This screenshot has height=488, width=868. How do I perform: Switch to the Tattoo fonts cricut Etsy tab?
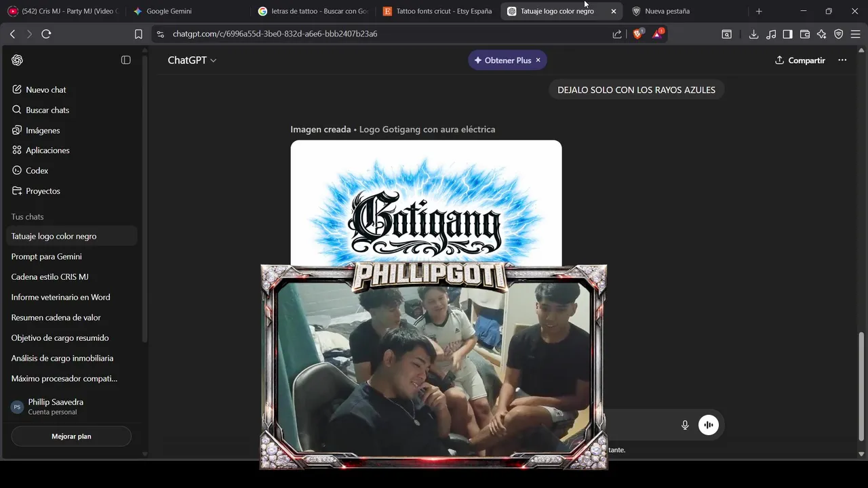click(x=437, y=11)
